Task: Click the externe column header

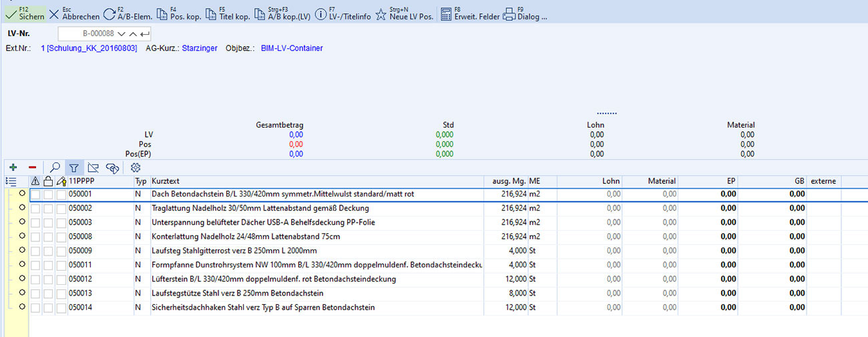Action: click(824, 181)
